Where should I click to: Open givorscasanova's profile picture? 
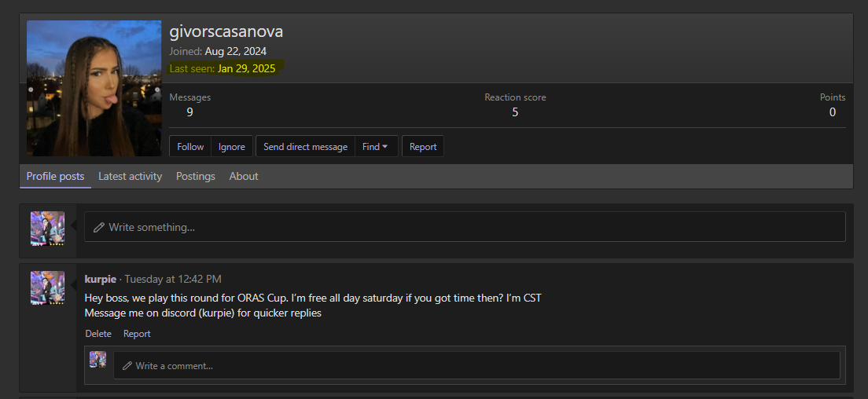tap(94, 89)
